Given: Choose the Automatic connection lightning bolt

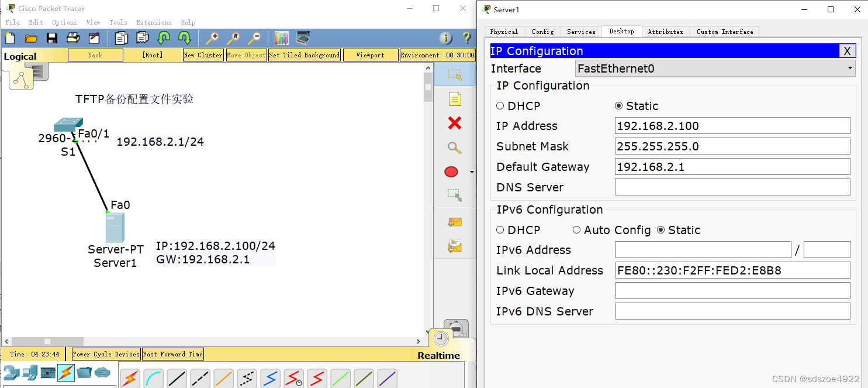Looking at the screenshot, I should (x=130, y=378).
